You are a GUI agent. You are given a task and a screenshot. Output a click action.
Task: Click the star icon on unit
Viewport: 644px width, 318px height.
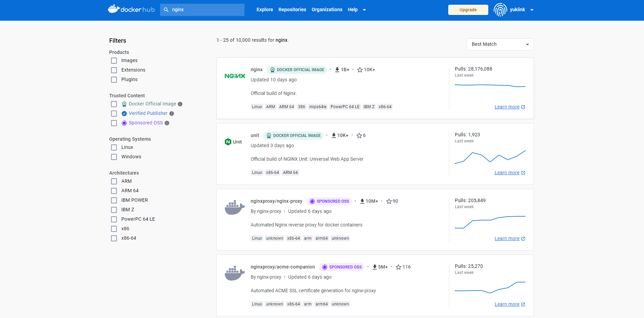[359, 135]
